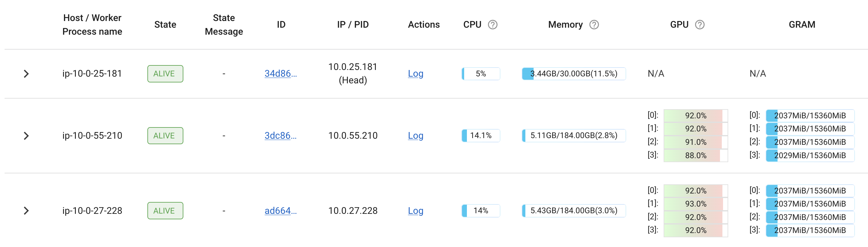Click the State Message column header

(x=224, y=25)
